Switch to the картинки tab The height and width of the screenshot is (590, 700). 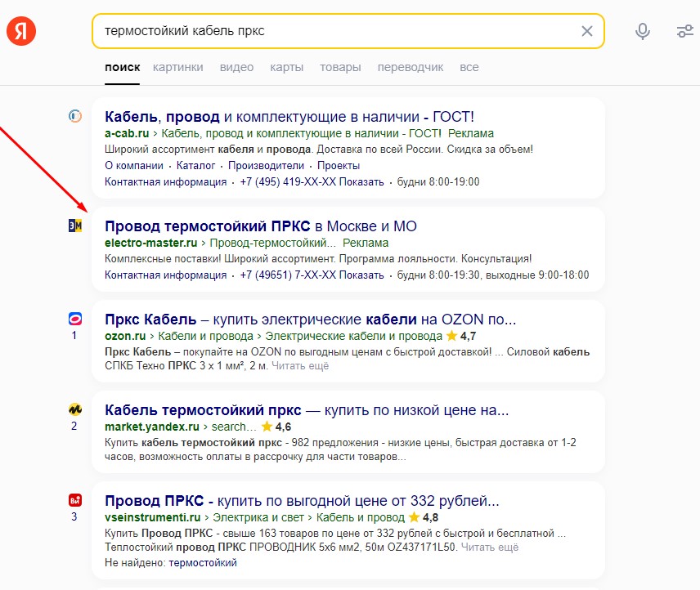point(177,67)
